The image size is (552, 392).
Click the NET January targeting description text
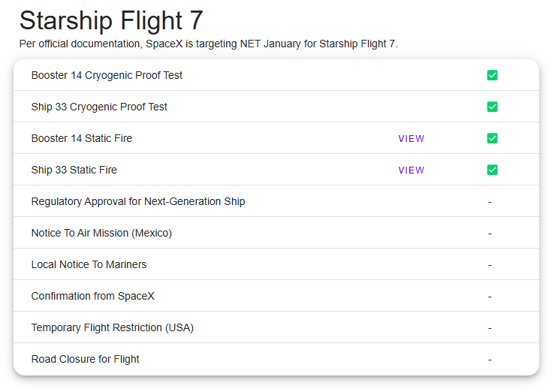tap(208, 44)
